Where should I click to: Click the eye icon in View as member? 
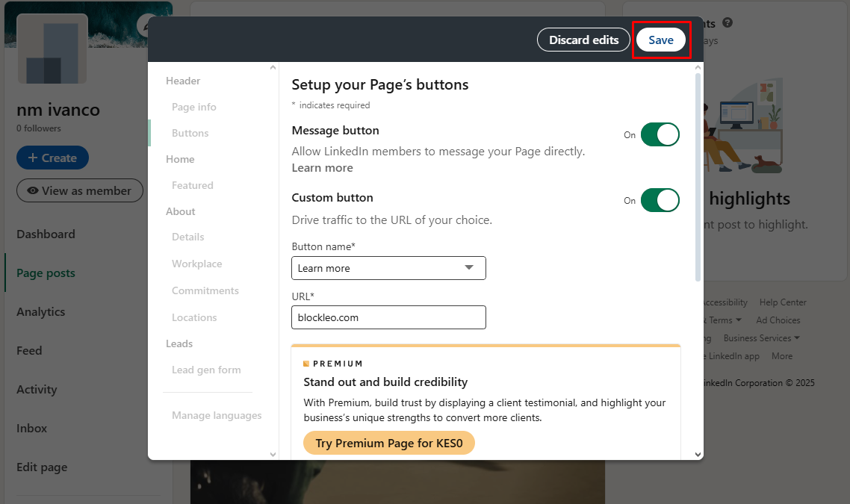pos(33,190)
